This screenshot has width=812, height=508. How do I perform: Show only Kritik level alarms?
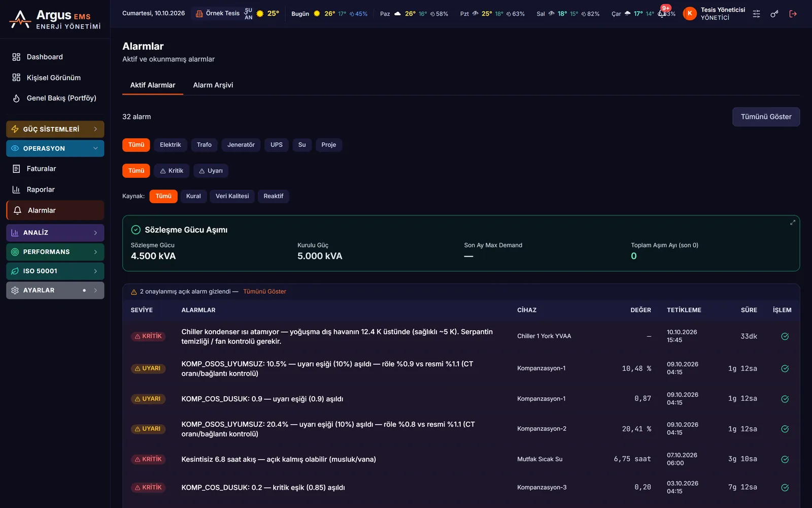172,171
